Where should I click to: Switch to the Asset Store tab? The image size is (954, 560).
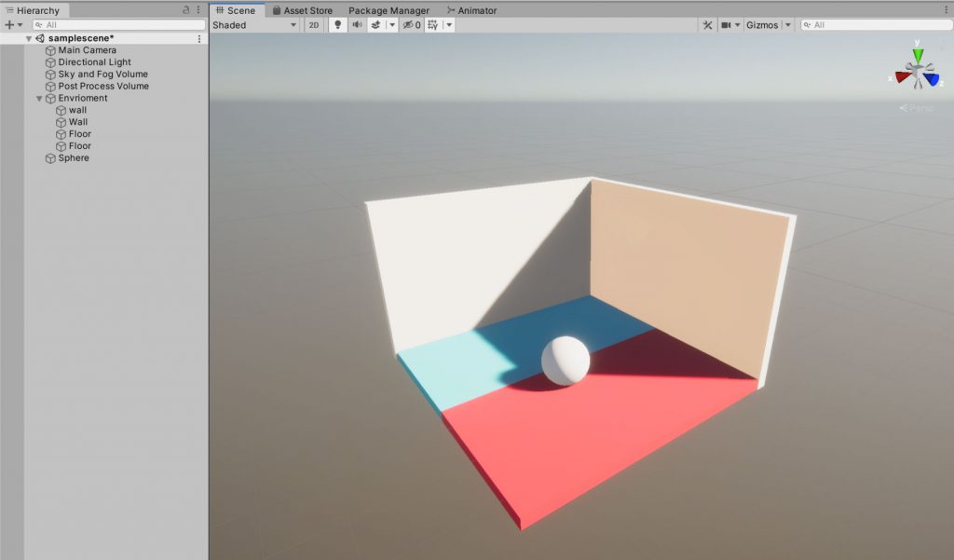(302, 10)
